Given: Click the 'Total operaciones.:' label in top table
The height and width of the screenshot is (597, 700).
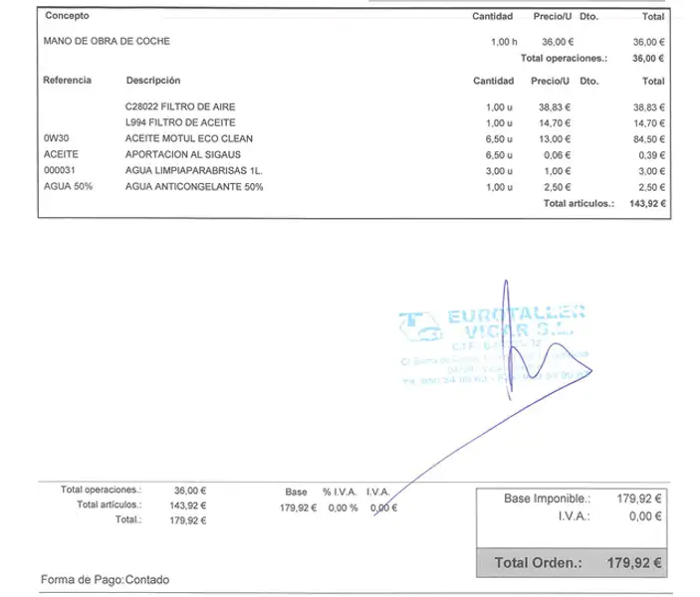Looking at the screenshot, I should click(x=564, y=59).
